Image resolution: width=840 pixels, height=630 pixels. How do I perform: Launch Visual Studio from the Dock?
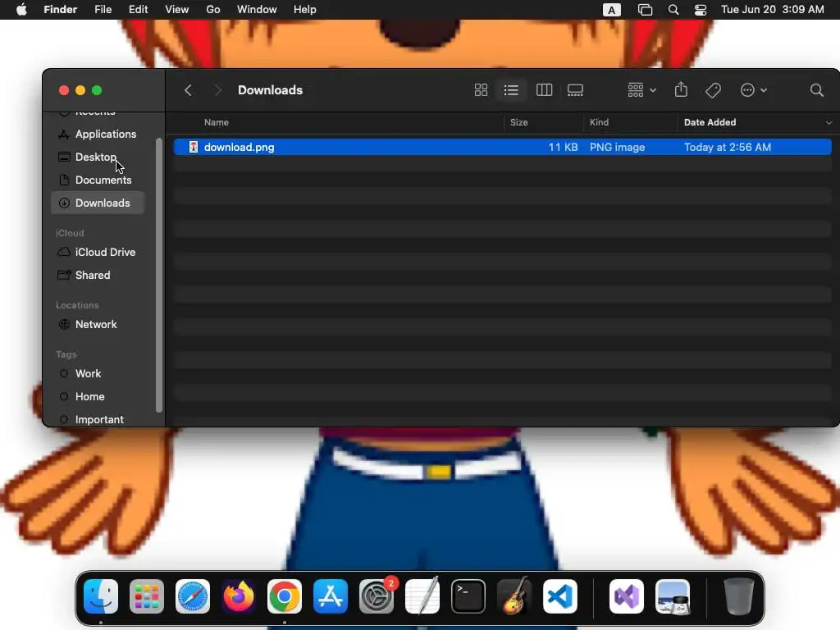click(626, 596)
